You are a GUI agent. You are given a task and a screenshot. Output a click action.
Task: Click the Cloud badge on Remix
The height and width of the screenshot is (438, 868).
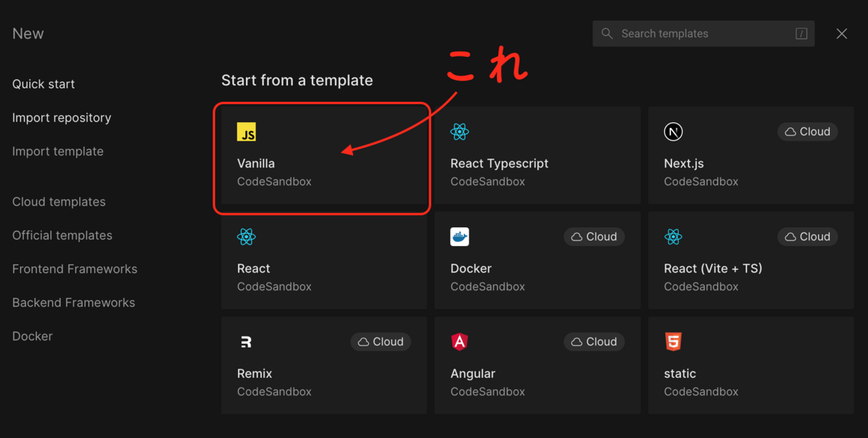[x=380, y=341]
